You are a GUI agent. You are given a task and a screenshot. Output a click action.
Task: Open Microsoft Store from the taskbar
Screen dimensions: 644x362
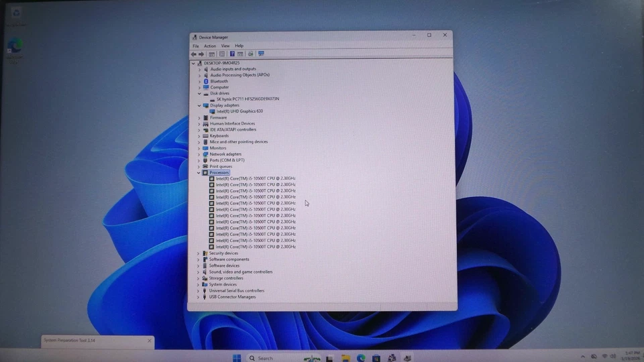376,358
